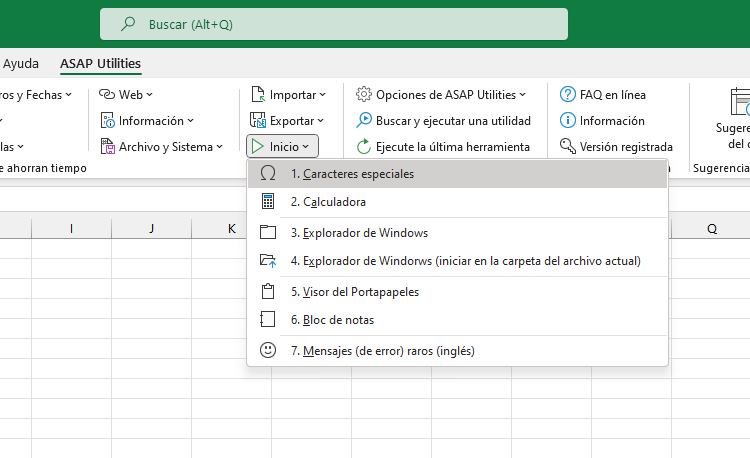Click the calculator icon beside Calculadora
This screenshot has width=750, height=458.
pos(268,201)
